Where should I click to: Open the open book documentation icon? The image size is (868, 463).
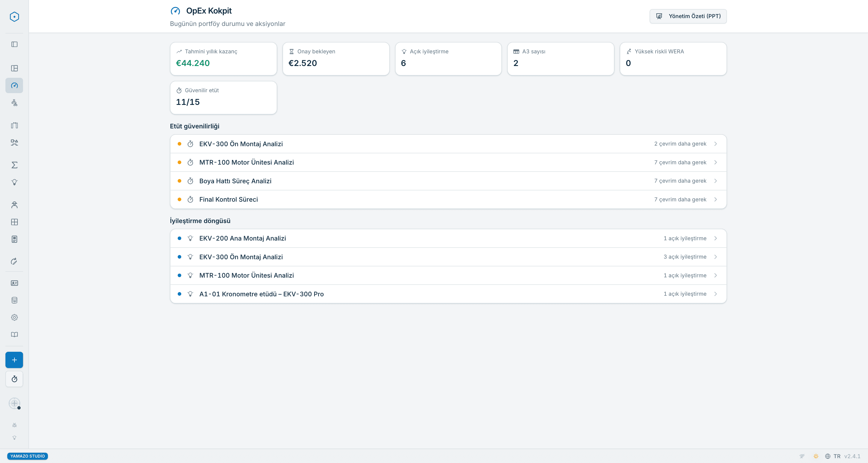click(14, 335)
